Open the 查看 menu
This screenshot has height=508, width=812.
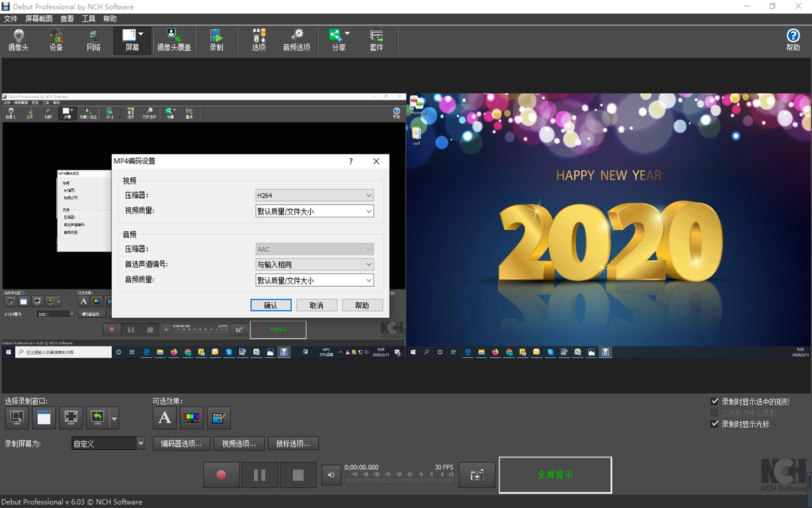click(67, 19)
